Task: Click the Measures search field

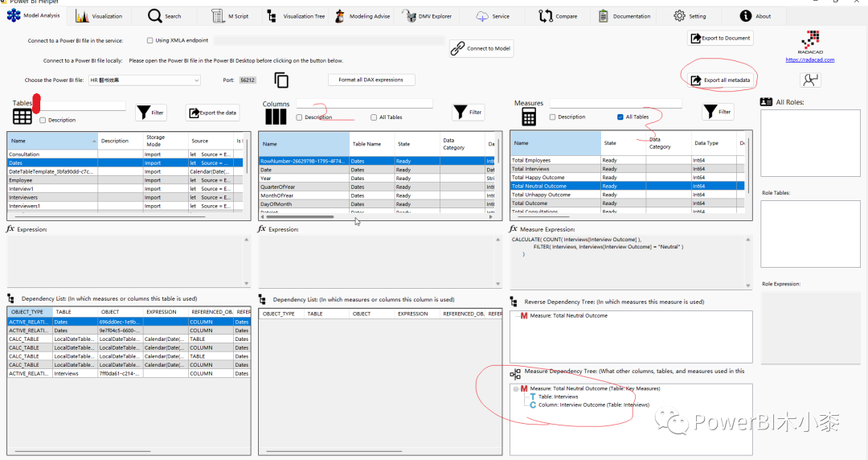Action: coord(616,104)
